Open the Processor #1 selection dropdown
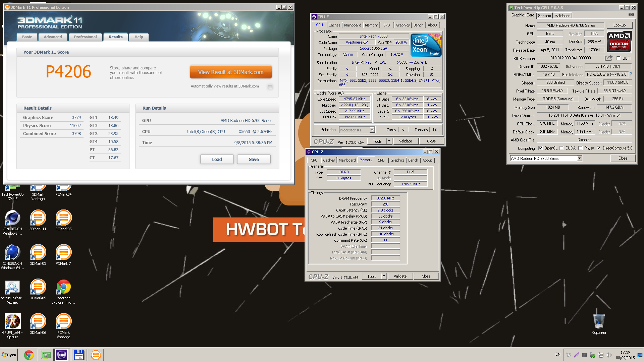The height and width of the screenshot is (362, 644). tap(357, 130)
